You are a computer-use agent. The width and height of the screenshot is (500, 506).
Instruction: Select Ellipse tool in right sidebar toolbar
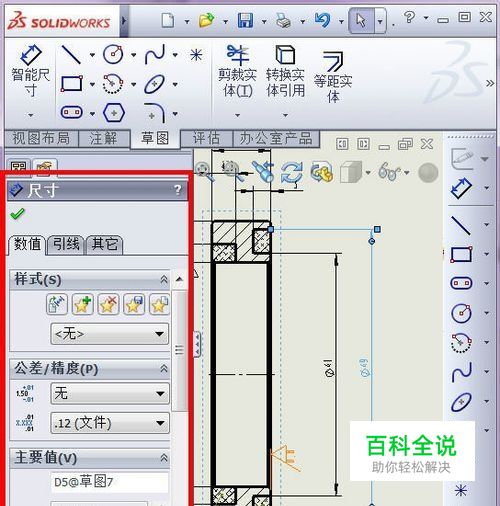(462, 401)
